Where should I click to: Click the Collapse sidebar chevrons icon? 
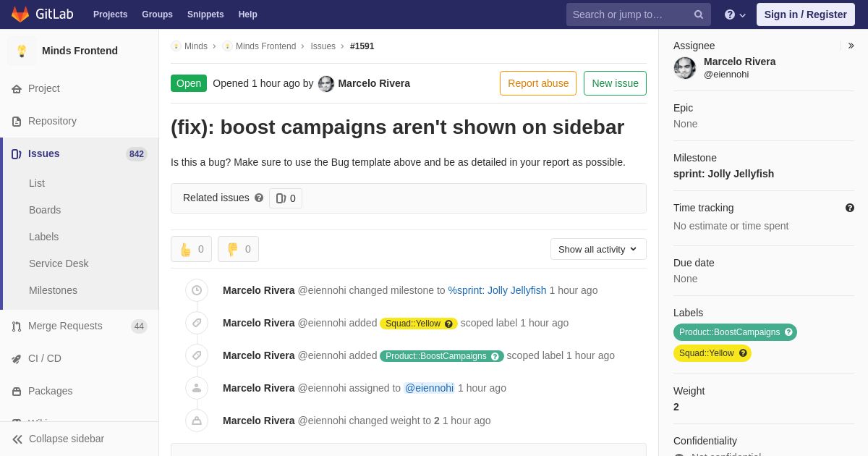pyautogui.click(x=17, y=439)
